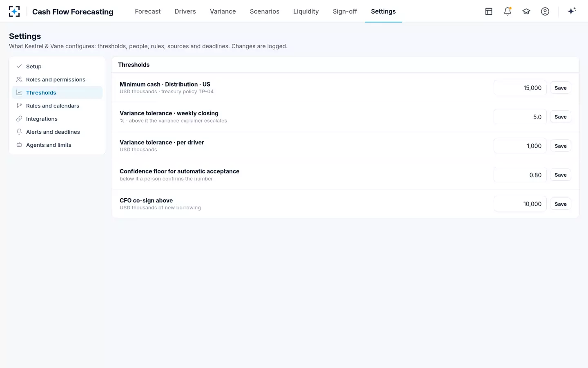Go to the Variance tab
This screenshot has height=368, width=588.
click(x=223, y=11)
